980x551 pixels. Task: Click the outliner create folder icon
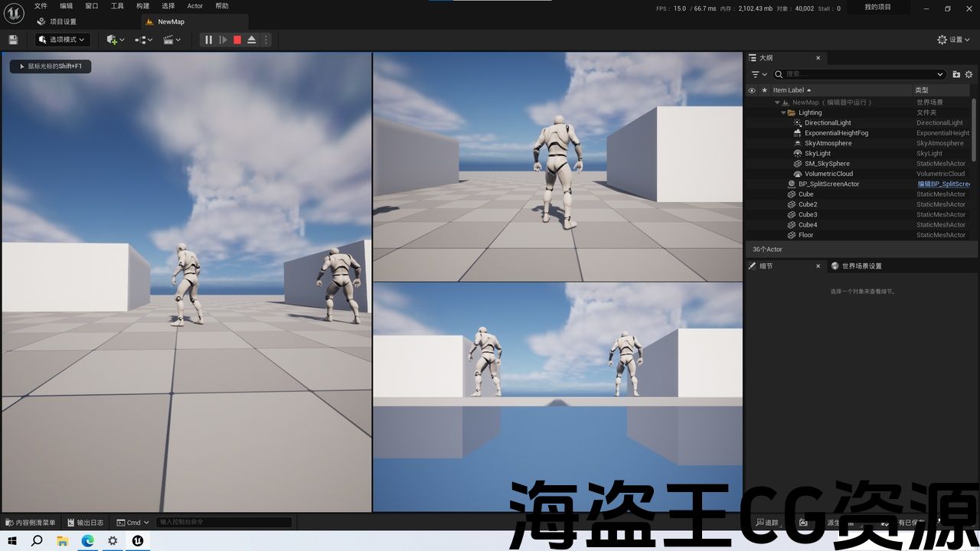pyautogui.click(x=956, y=74)
